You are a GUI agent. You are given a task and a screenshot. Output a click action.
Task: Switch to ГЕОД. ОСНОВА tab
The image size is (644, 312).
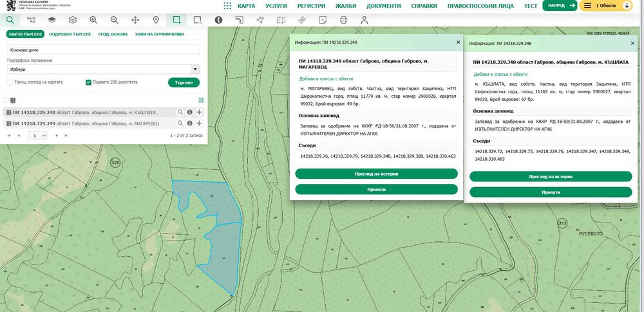[x=113, y=34]
